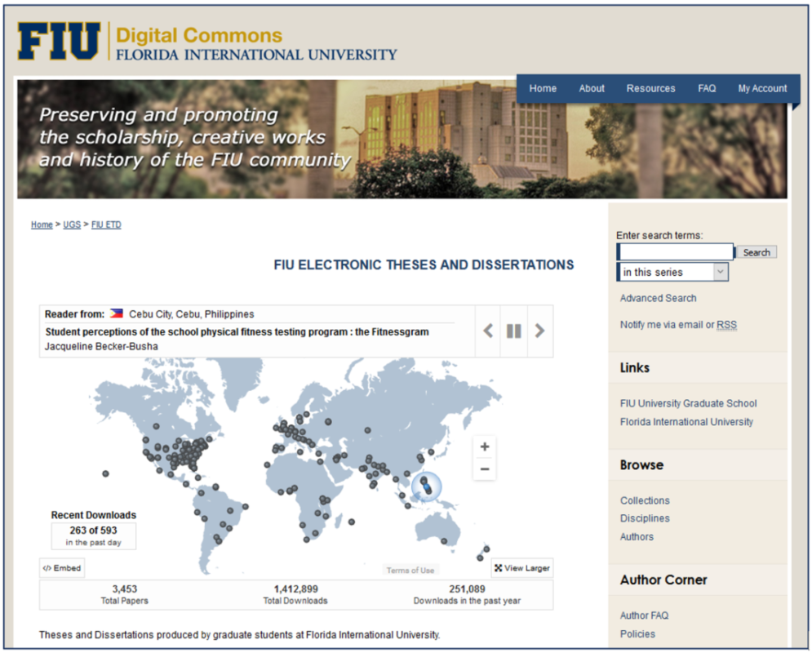The width and height of the screenshot is (812, 653).
Task: Click the Home breadcrumb link
Action: tap(42, 224)
